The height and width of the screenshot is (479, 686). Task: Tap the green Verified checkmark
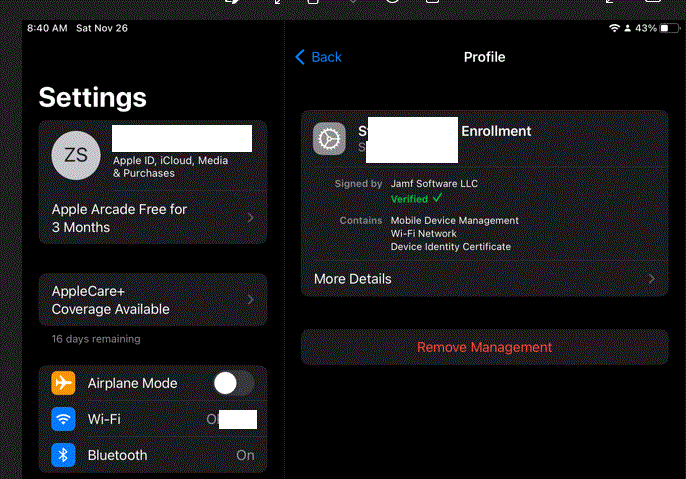437,198
